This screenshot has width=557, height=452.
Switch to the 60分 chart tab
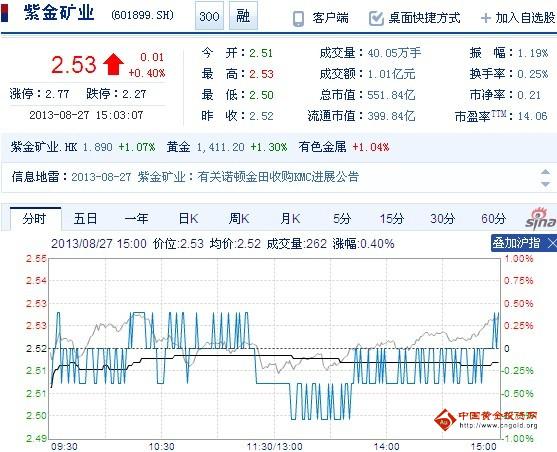pos(493,219)
